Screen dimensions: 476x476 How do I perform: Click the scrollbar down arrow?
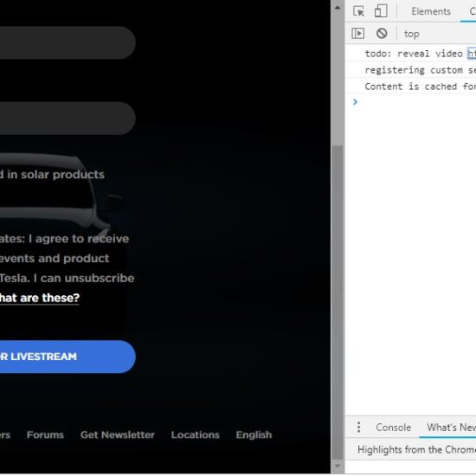338,466
